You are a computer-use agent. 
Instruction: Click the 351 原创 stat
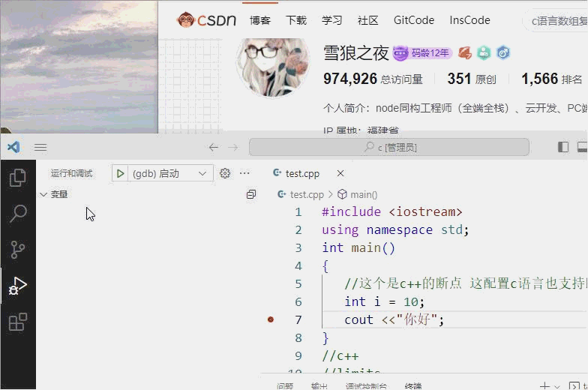tap(472, 79)
